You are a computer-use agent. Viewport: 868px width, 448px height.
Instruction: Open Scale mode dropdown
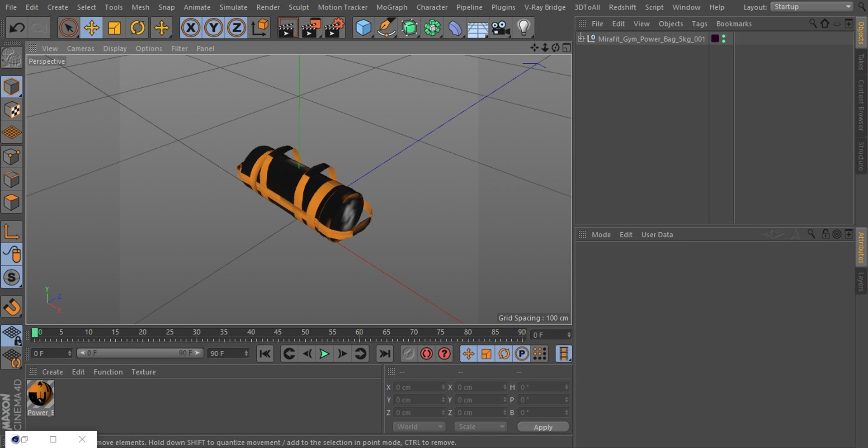click(x=481, y=426)
